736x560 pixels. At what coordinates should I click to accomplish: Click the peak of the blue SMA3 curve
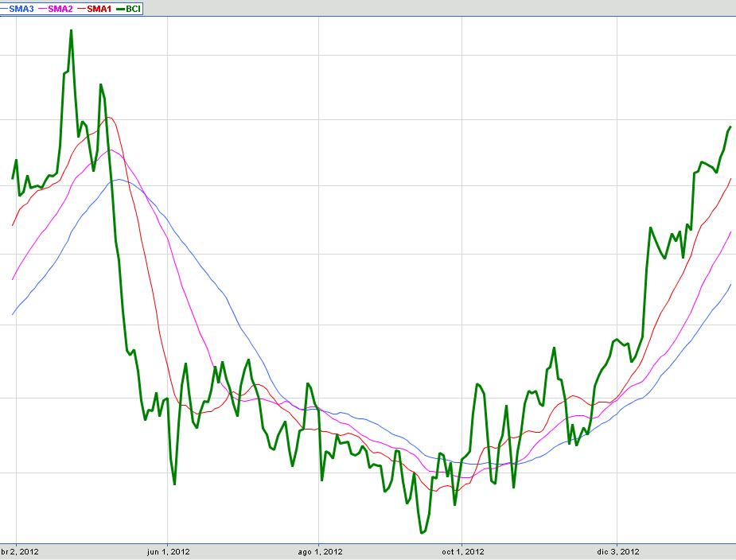[x=119, y=179]
